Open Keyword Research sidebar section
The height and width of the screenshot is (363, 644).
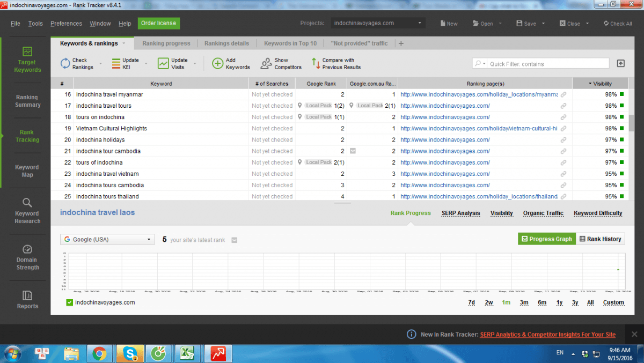pyautogui.click(x=27, y=210)
